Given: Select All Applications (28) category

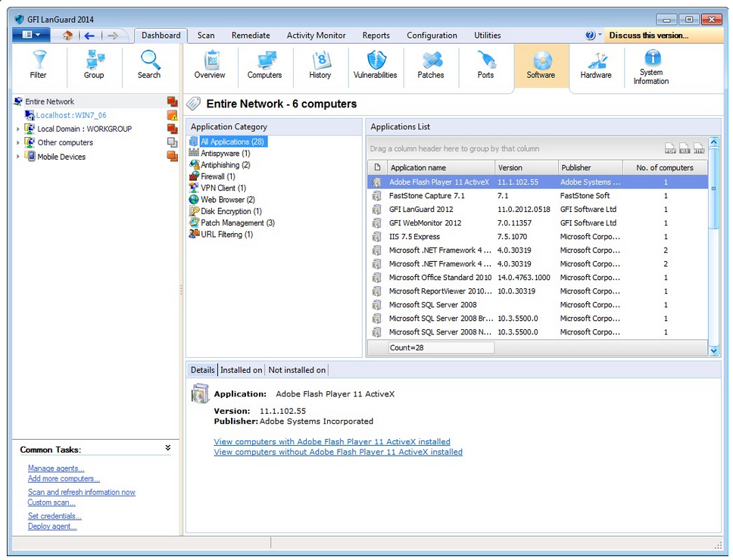Looking at the screenshot, I should pos(232,142).
